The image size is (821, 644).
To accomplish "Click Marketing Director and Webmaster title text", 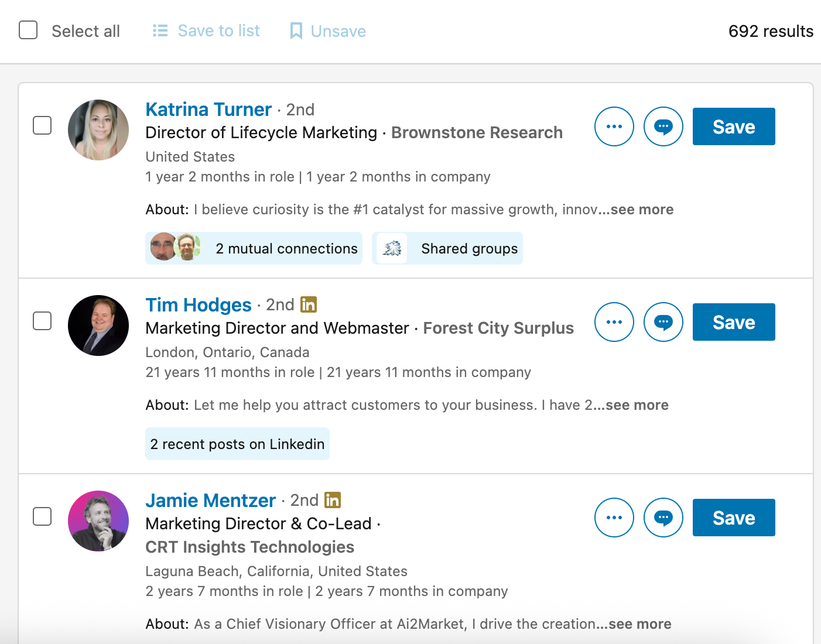I will click(x=277, y=328).
